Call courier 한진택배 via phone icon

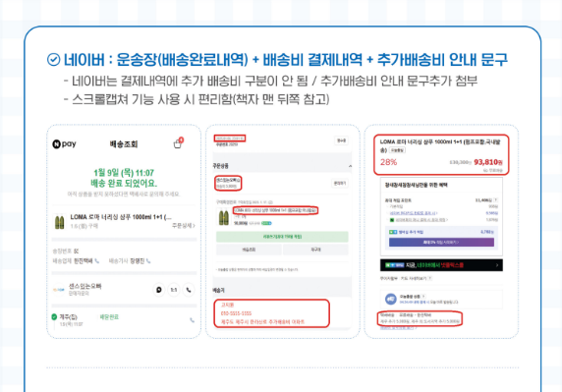click(96, 261)
